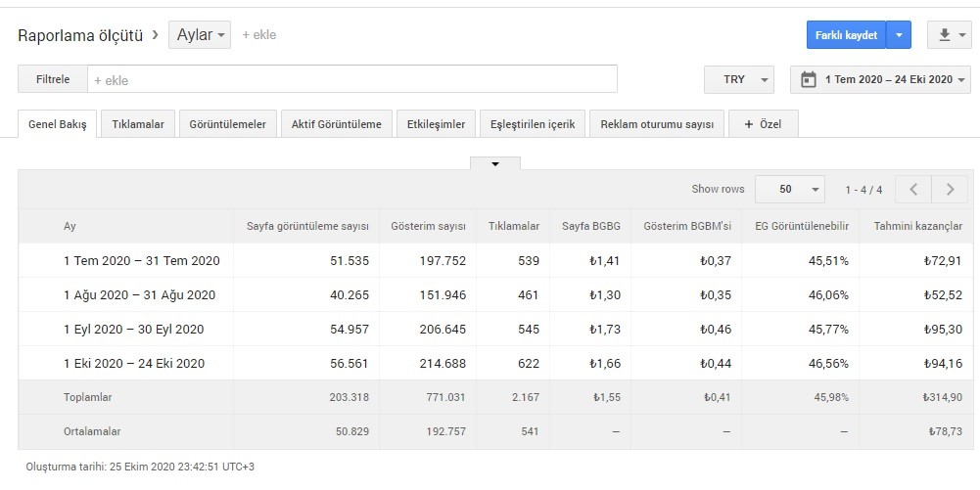This screenshot has height=490, width=980.
Task: Add a custom + Özel tab
Action: coord(763,124)
